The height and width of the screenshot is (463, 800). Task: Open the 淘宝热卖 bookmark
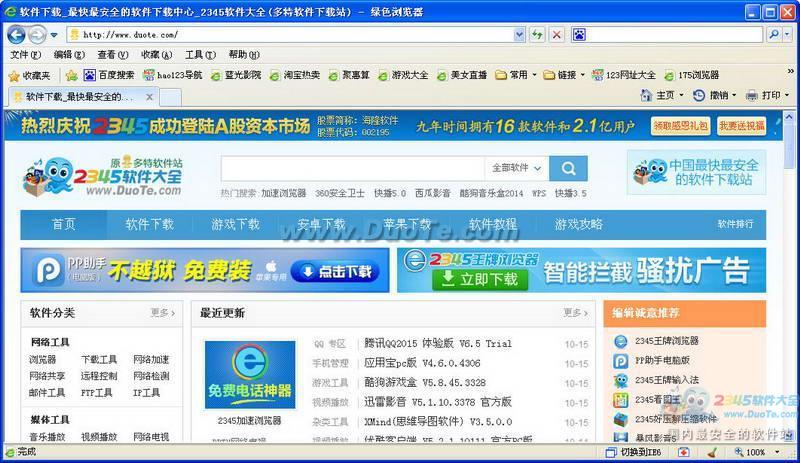pos(294,75)
